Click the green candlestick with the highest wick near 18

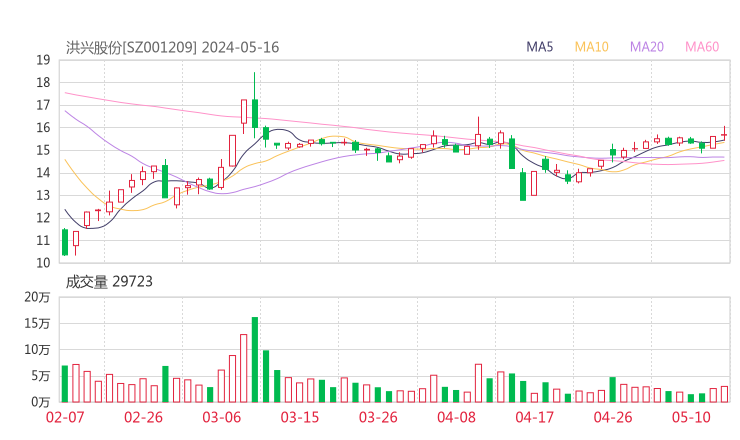coord(255,105)
